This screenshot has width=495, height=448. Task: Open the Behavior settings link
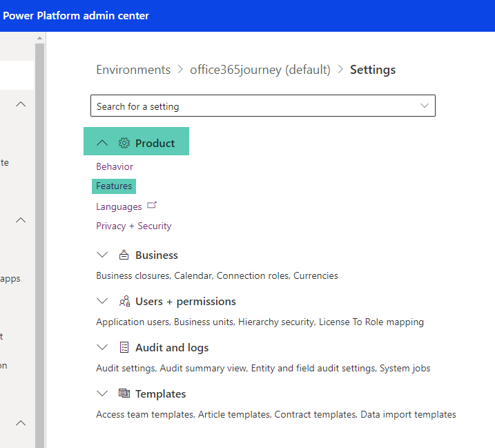point(115,166)
